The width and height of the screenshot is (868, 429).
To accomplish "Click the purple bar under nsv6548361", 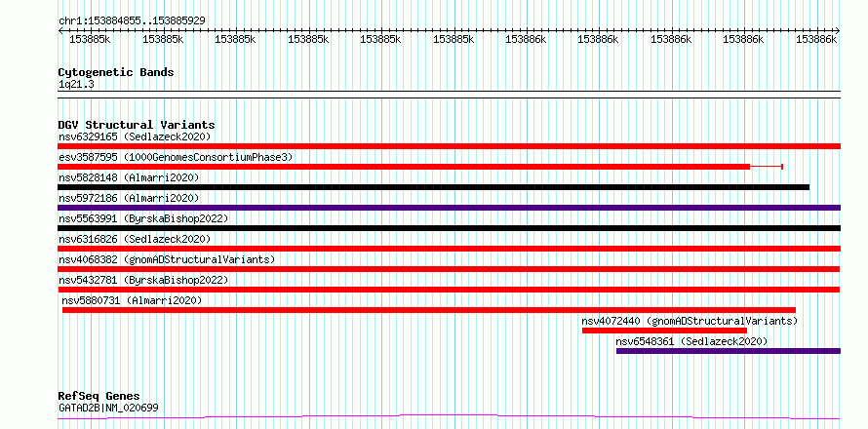I will pyautogui.click(x=729, y=351).
